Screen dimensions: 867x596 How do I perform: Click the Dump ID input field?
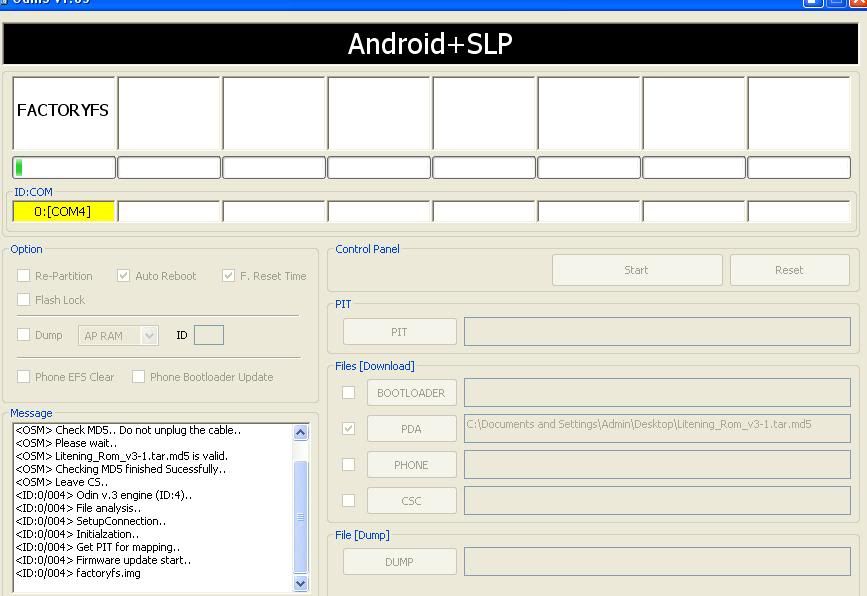(208, 336)
